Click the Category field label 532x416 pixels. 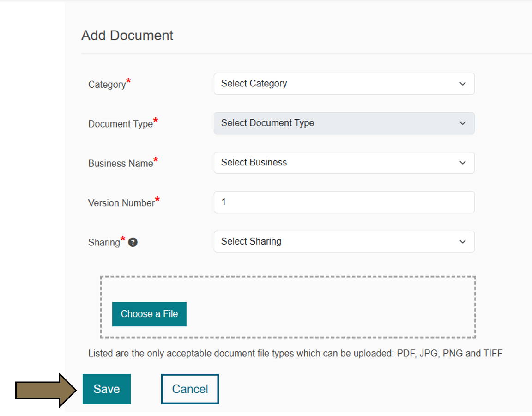click(x=107, y=84)
